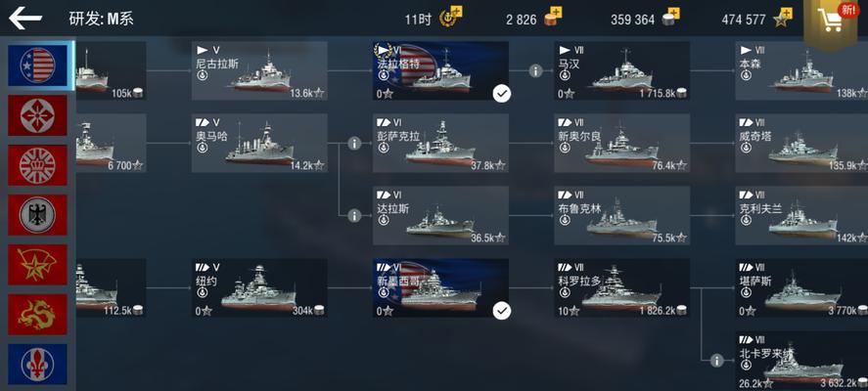Open the Soviet star flag nation icon
The width and height of the screenshot is (868, 391).
click(x=37, y=264)
